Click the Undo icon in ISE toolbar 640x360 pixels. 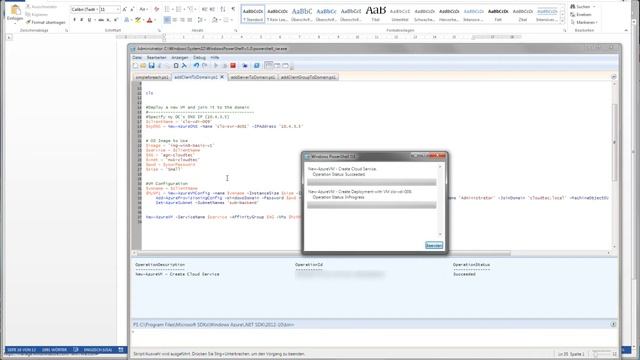(x=196, y=66)
